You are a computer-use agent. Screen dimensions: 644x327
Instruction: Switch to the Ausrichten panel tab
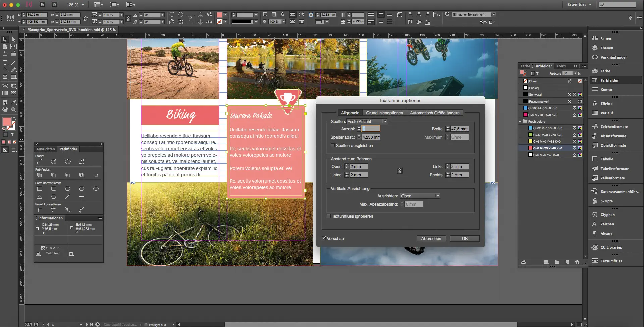tap(45, 149)
